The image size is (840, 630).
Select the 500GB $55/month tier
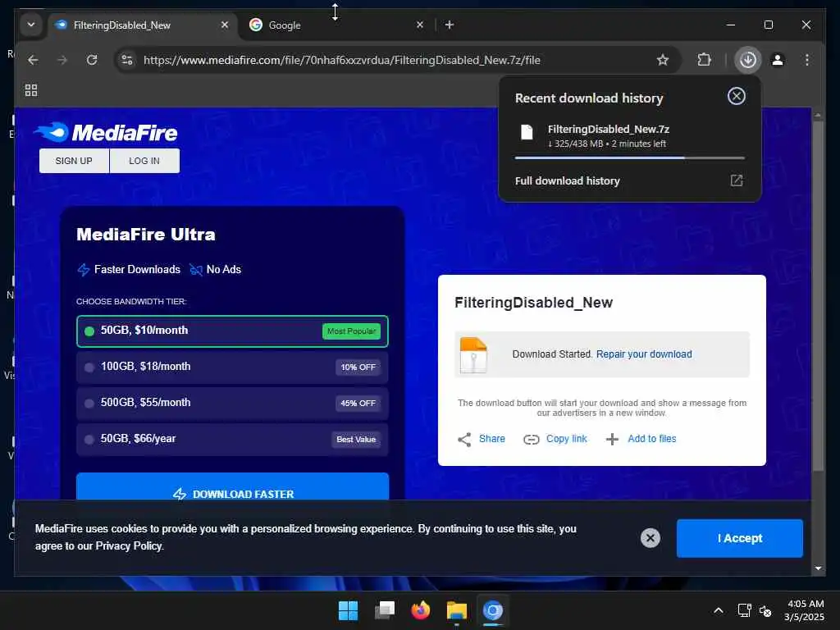click(232, 403)
